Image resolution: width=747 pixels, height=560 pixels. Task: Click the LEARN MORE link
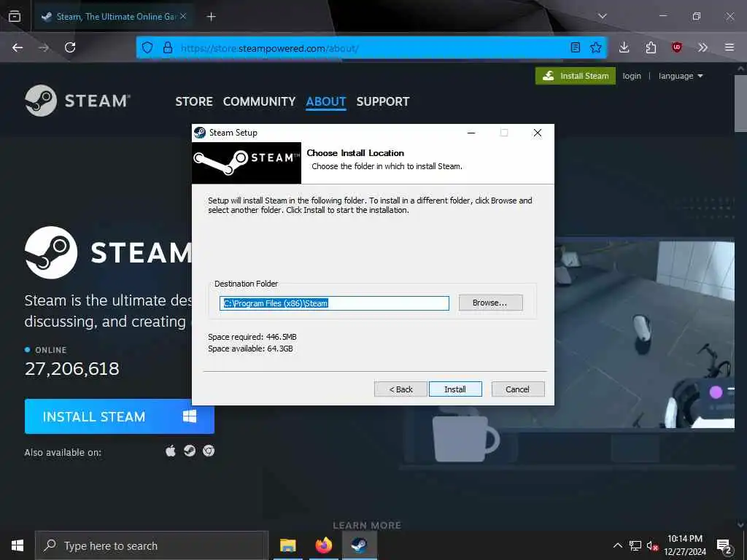[367, 525]
